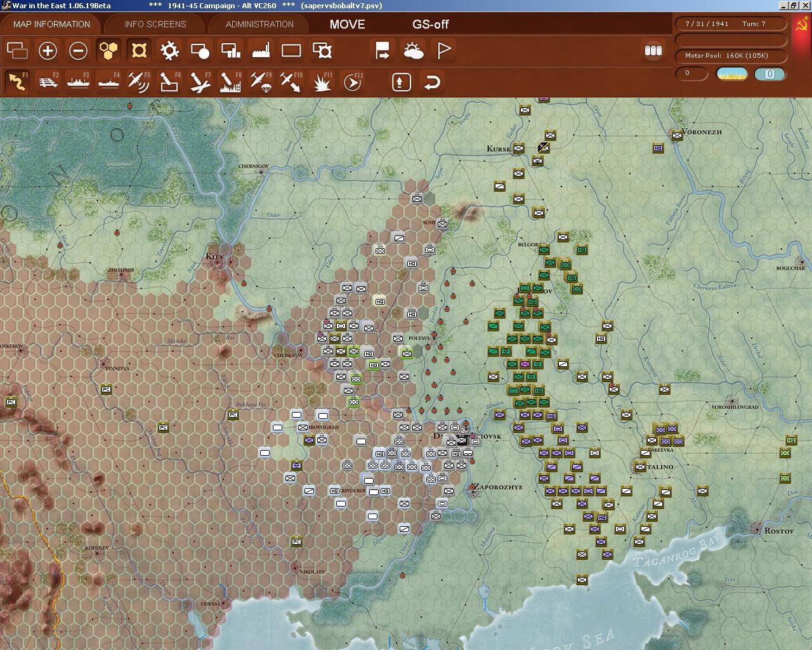Select Bomb City mode F8
Viewport: 812px width, 650px height.
[230, 82]
